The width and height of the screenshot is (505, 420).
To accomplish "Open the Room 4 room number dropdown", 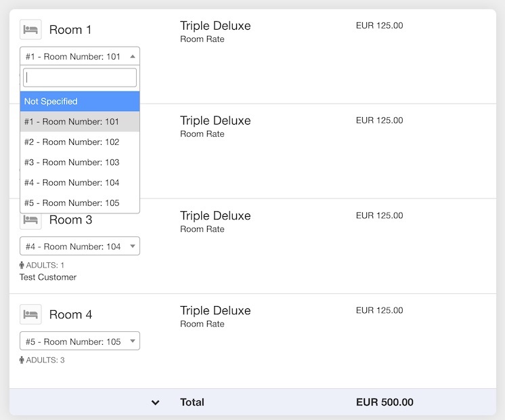I will [x=80, y=341].
